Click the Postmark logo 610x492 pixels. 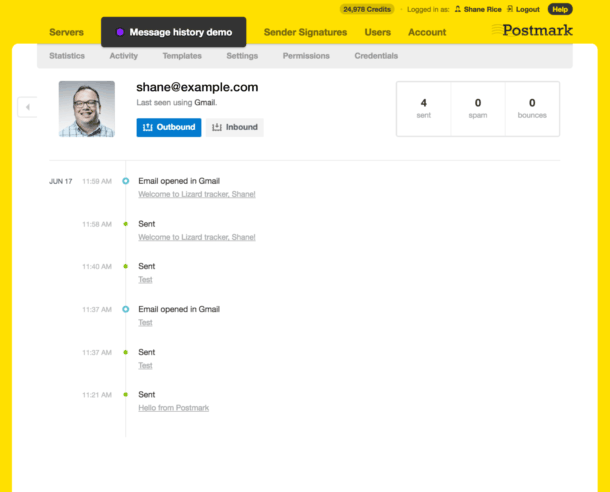[x=532, y=30]
